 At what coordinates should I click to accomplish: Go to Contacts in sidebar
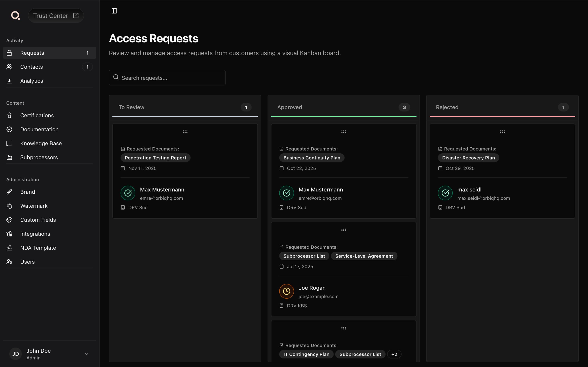point(31,67)
